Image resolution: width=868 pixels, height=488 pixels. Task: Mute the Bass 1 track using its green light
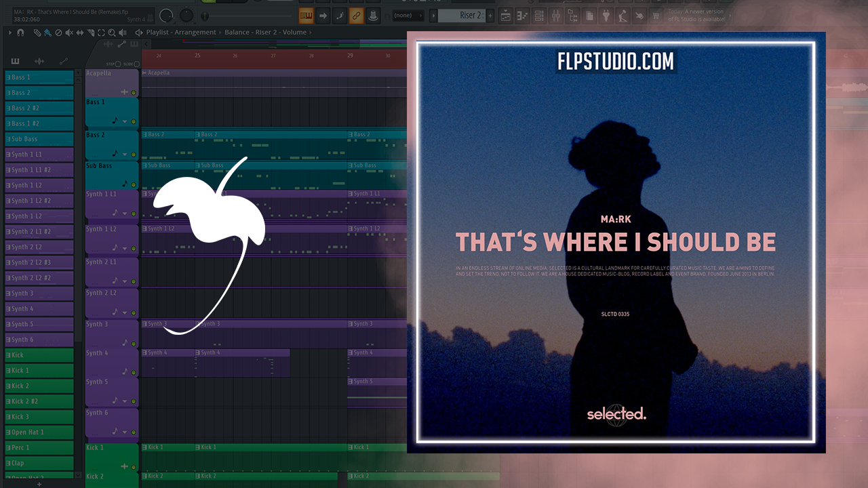coord(134,122)
